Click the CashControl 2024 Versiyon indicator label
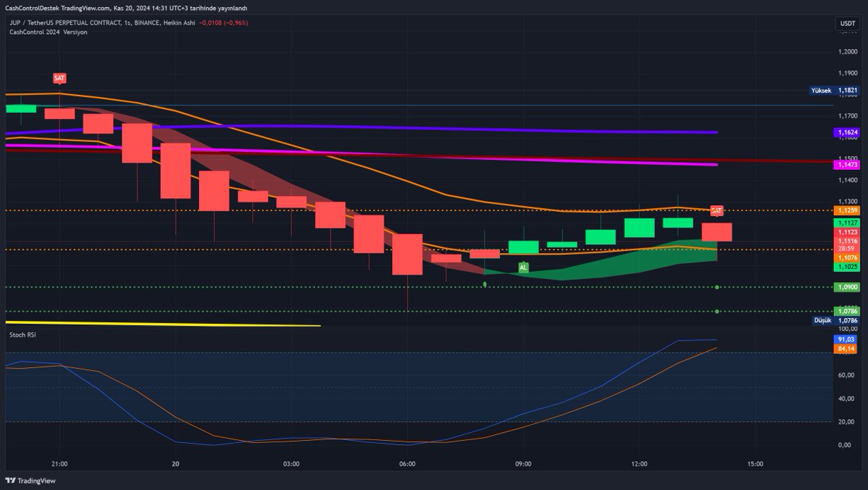The image size is (868, 490). point(48,33)
